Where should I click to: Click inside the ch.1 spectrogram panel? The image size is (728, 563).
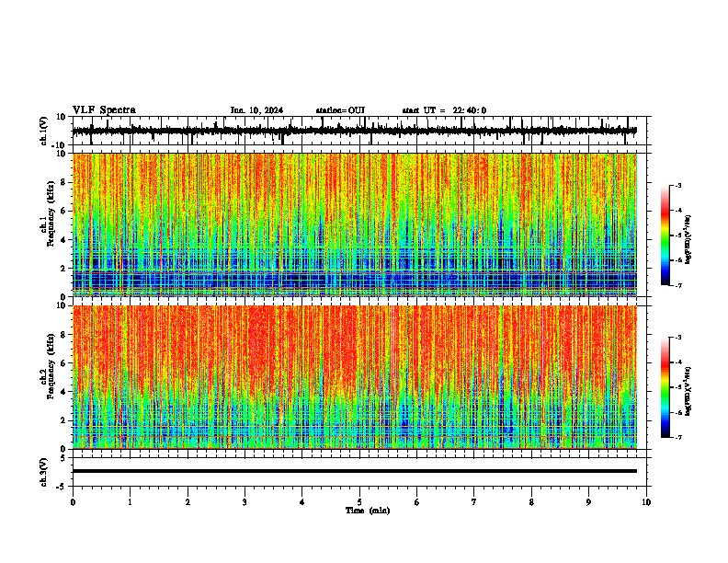pyautogui.click(x=354, y=224)
